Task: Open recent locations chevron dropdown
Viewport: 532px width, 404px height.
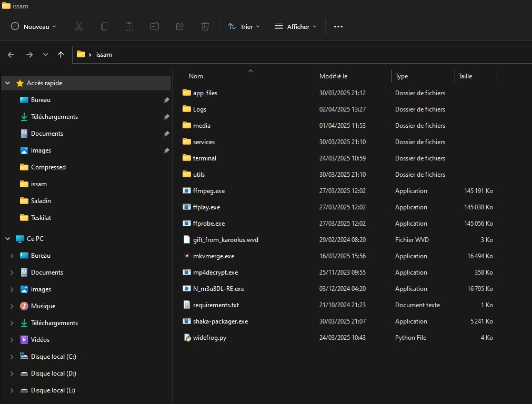Action: [x=45, y=55]
